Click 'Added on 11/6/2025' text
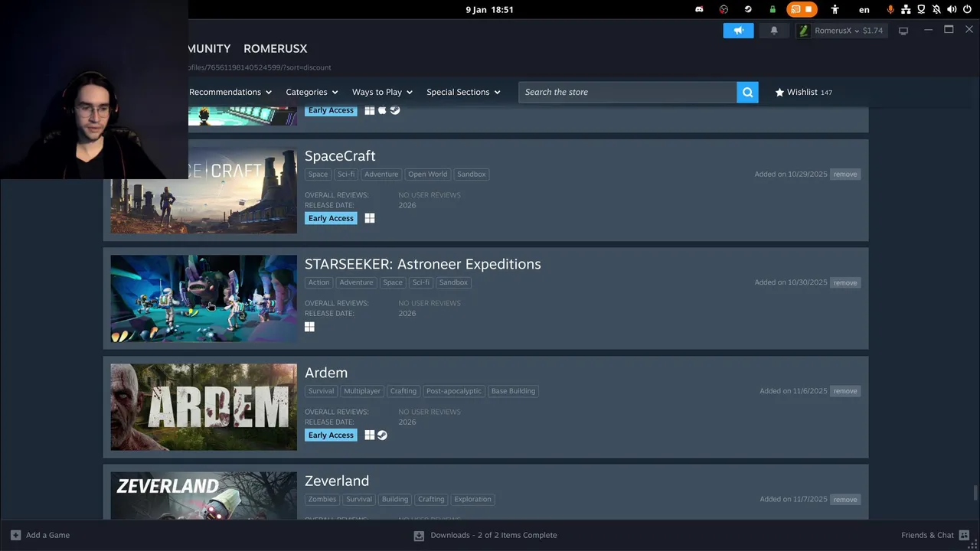This screenshot has height=551, width=980. [x=793, y=391]
